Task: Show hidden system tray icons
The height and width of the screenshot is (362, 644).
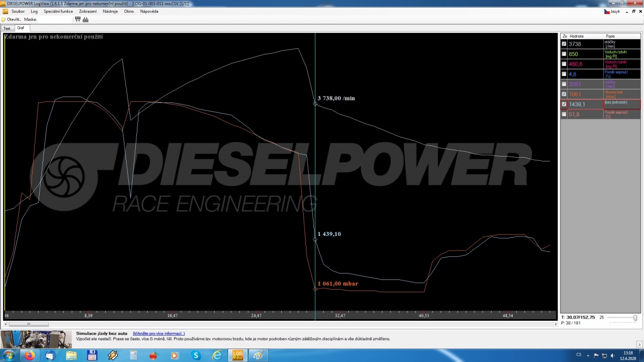Action: (589, 355)
